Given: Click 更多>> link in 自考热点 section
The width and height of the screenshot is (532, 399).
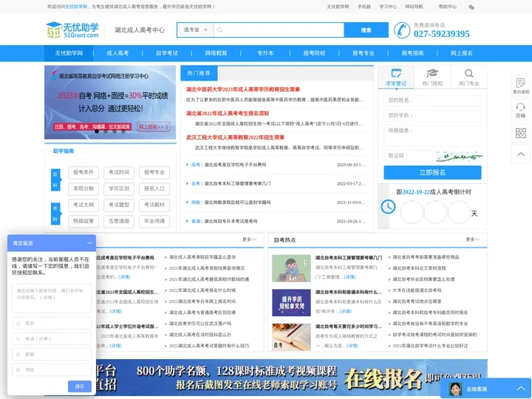Looking at the screenshot, I should [x=473, y=239].
